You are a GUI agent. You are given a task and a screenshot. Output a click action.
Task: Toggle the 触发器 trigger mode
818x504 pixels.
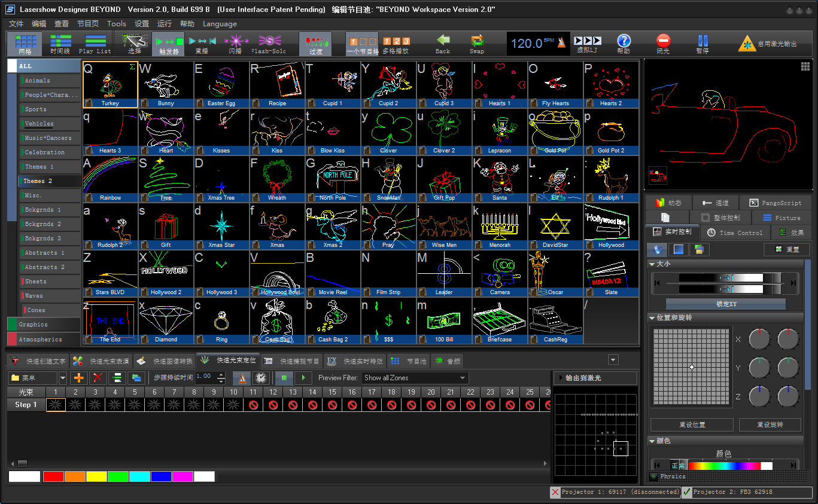click(x=168, y=44)
